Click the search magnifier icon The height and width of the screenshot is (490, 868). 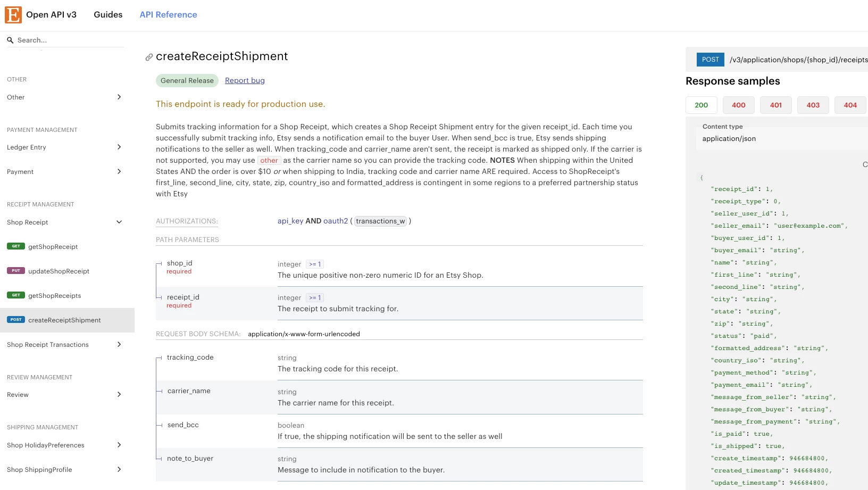[x=10, y=40]
